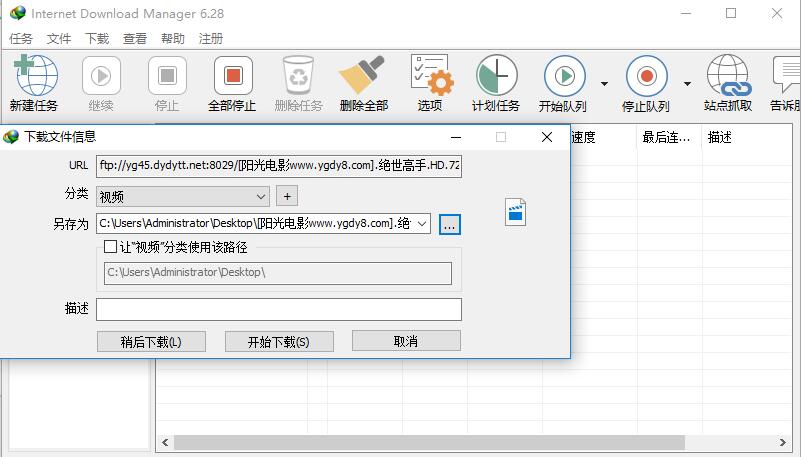Viewport: 801px width, 457px height.
Task: Open the 下载 menu
Action: pos(97,39)
